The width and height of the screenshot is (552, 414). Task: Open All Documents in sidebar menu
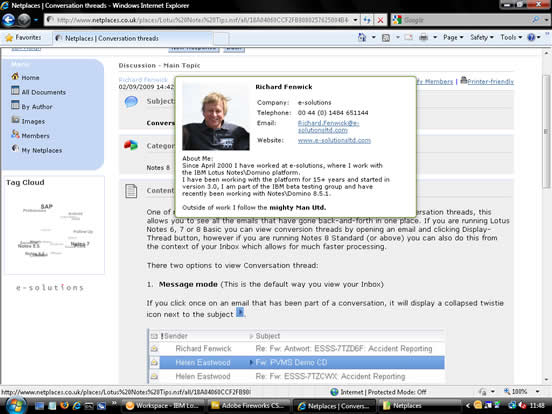click(x=44, y=92)
